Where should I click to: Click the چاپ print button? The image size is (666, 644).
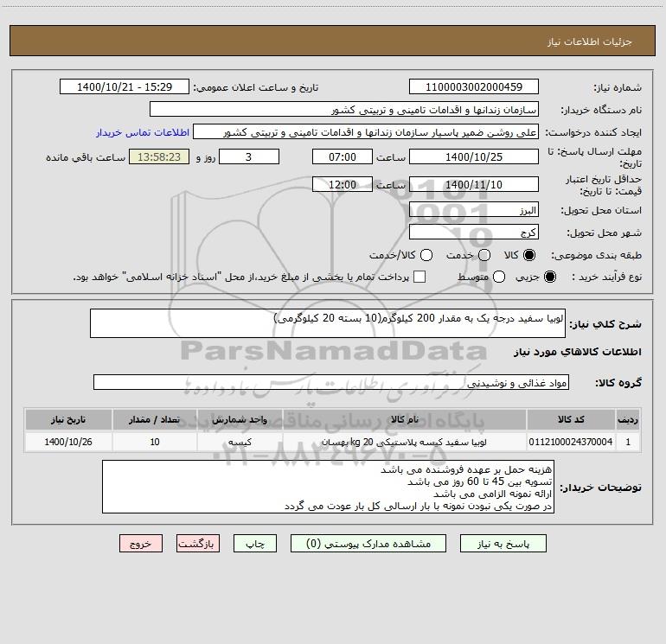coord(255,544)
